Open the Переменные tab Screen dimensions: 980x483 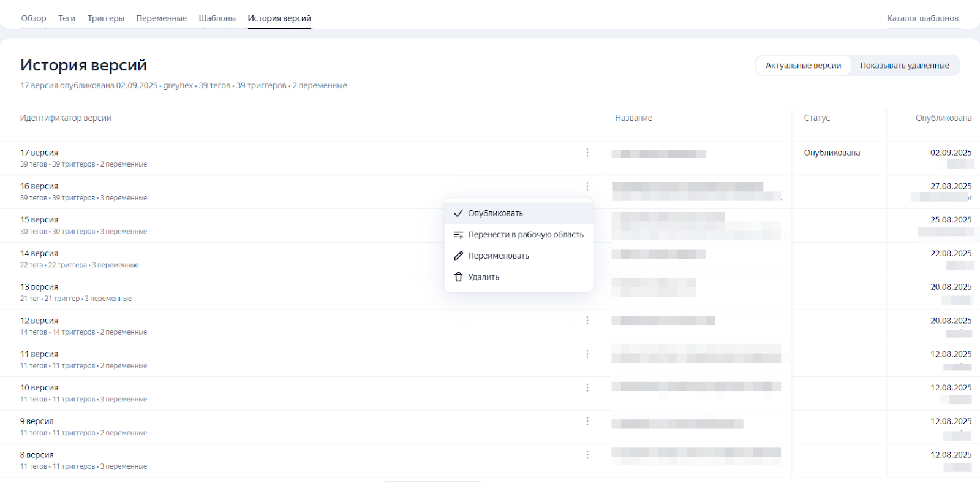pos(162,18)
